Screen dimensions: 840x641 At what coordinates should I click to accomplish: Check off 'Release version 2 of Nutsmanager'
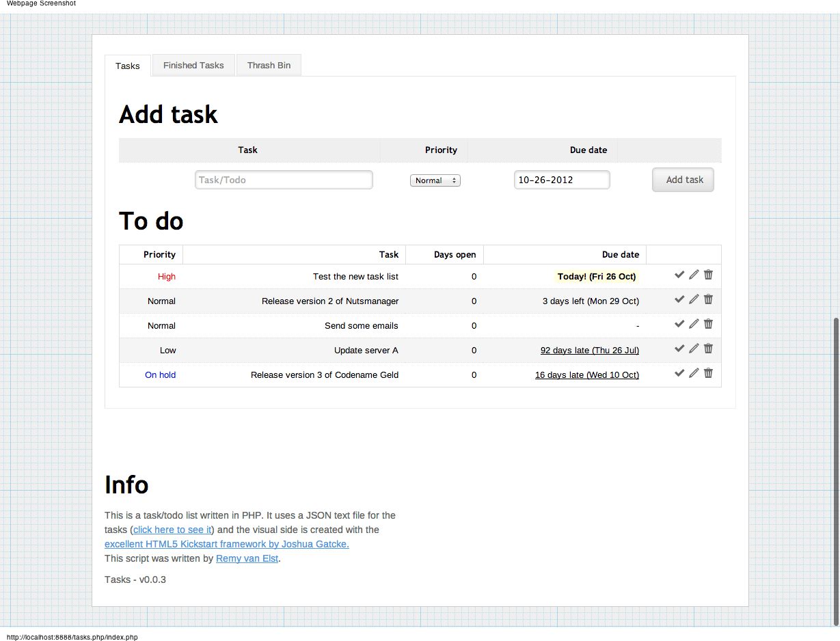pos(679,299)
